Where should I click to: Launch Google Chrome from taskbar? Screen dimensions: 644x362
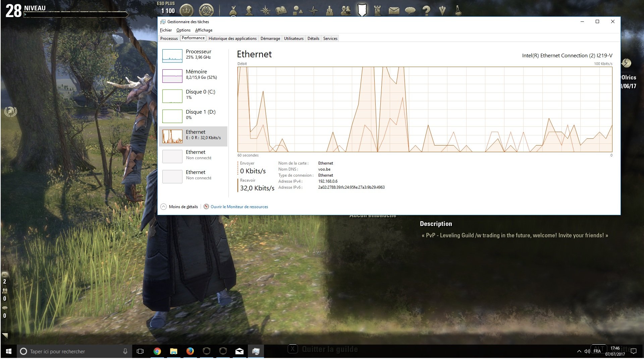[157, 351]
